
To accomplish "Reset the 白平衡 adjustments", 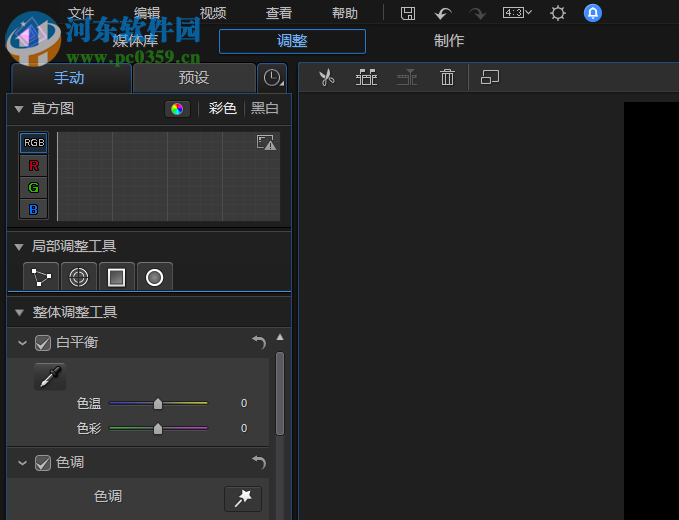I will pos(259,342).
